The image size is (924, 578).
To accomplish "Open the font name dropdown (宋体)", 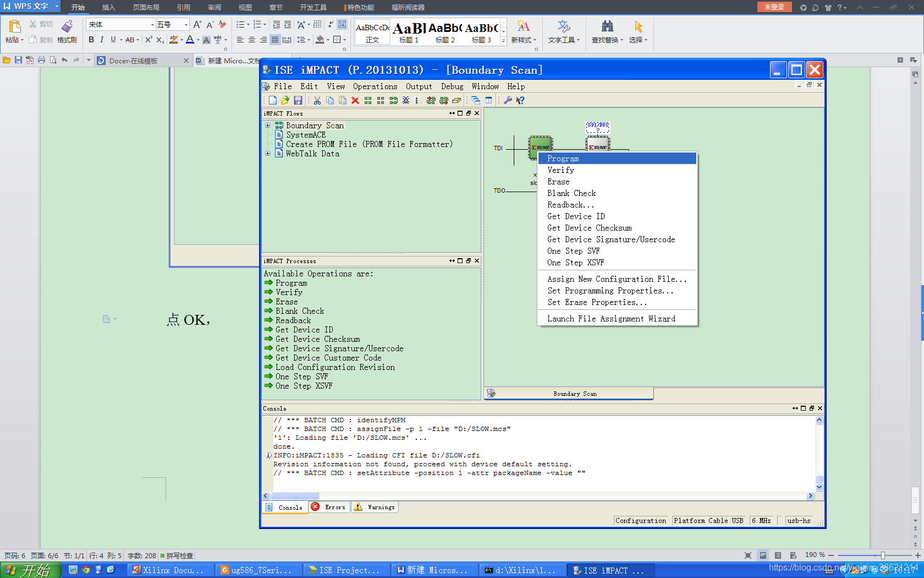I will [152, 25].
